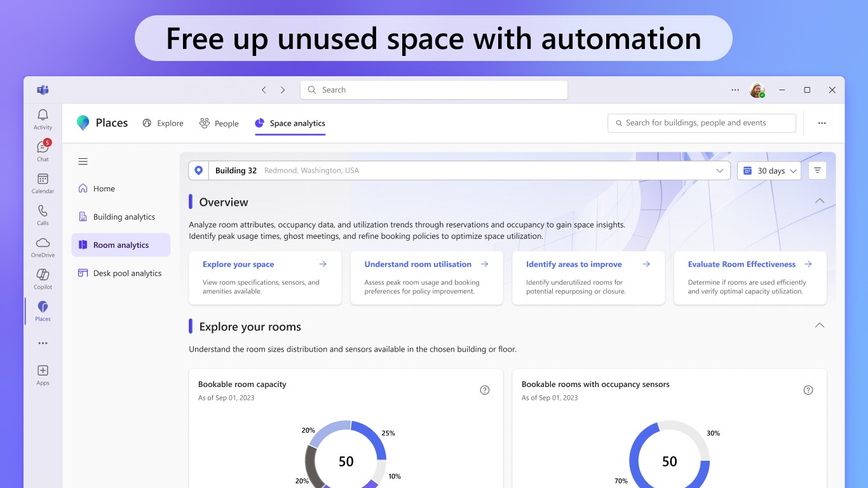Open the 30 days range dropdown
The width and height of the screenshot is (868, 488).
click(769, 170)
